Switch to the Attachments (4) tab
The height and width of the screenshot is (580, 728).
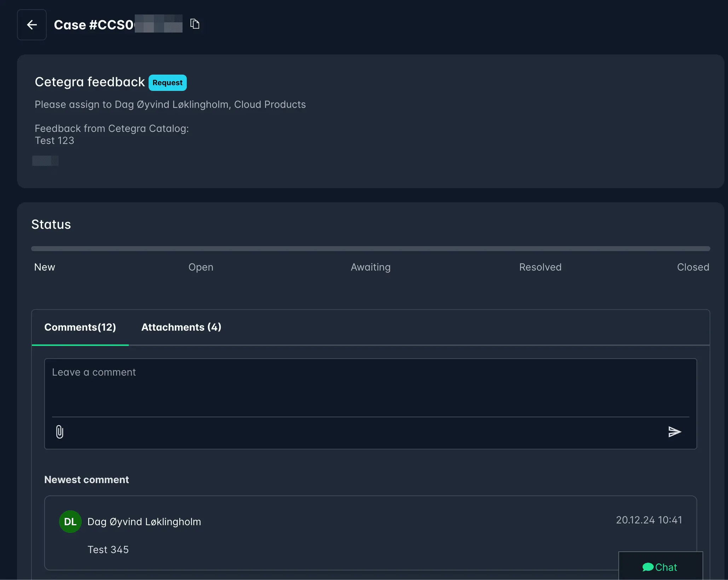coord(181,327)
